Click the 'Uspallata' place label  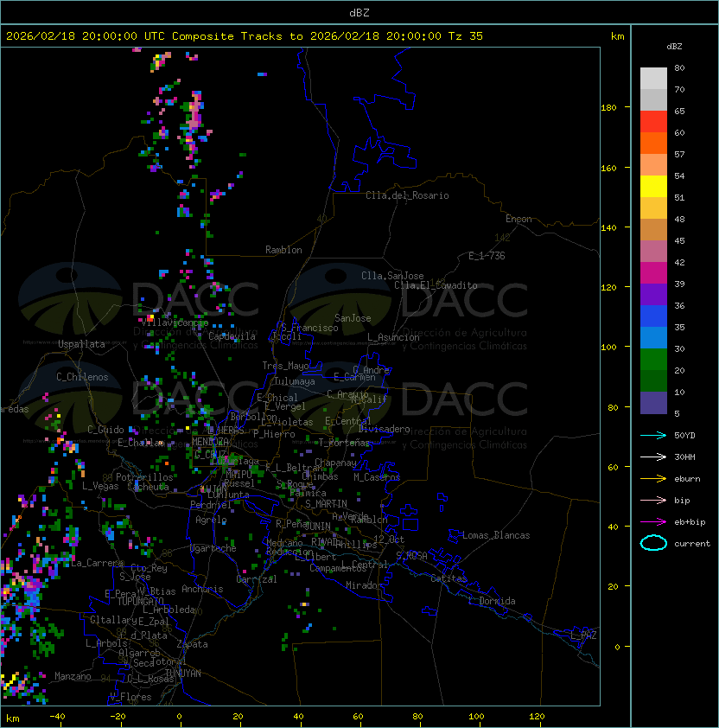pos(81,344)
